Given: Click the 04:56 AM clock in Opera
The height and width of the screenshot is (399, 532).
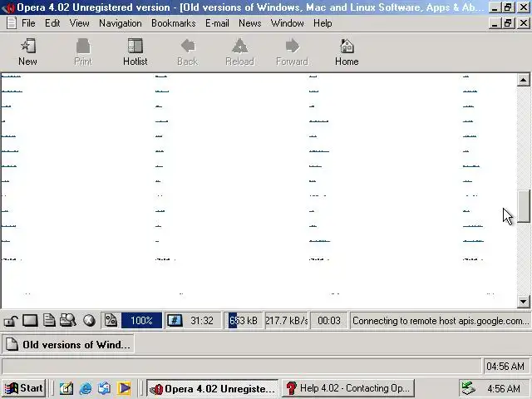Looking at the screenshot, I should [x=505, y=367].
